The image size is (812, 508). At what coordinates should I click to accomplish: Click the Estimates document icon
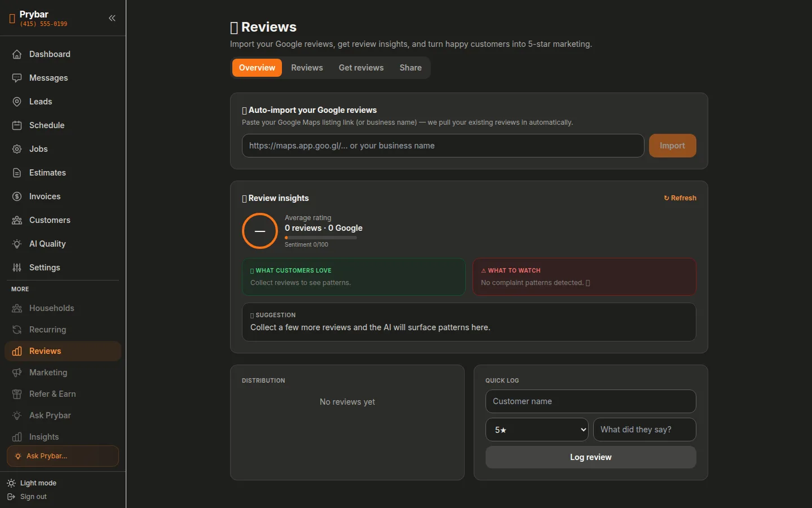click(x=17, y=173)
